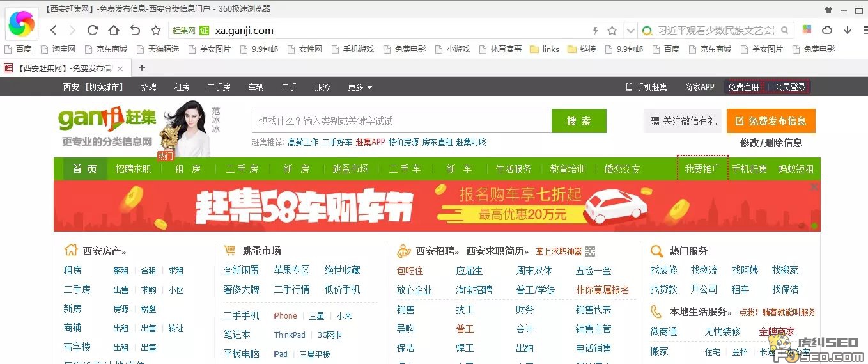The image size is (868, 364).
Task: Close the 赶集58车购车节 banner ad
Action: [x=814, y=187]
